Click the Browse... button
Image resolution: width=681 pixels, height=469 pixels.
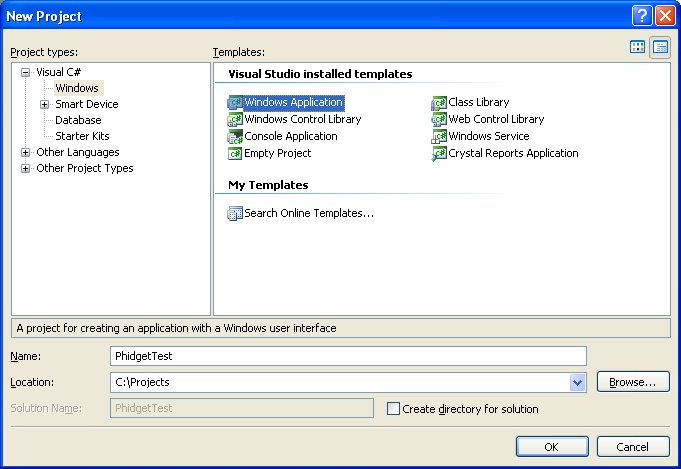pyautogui.click(x=633, y=382)
